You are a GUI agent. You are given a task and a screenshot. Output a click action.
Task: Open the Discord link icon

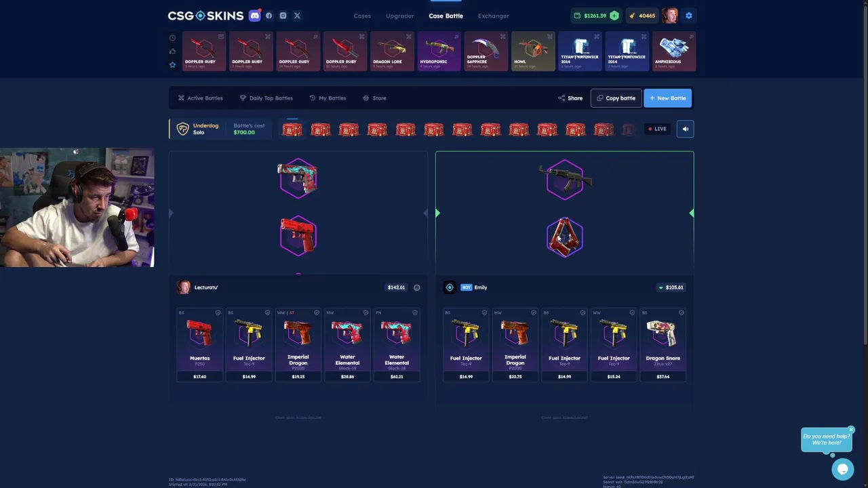pos(254,16)
